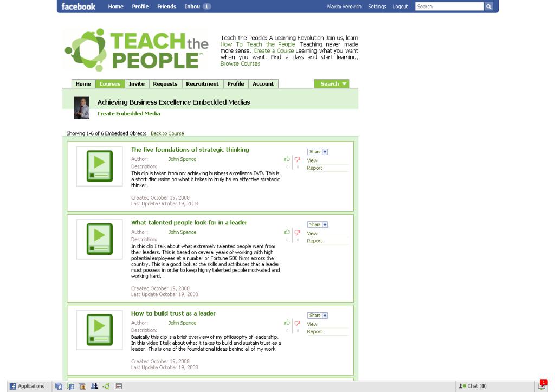Open the Chat panel in the bottom bar

coord(473,386)
